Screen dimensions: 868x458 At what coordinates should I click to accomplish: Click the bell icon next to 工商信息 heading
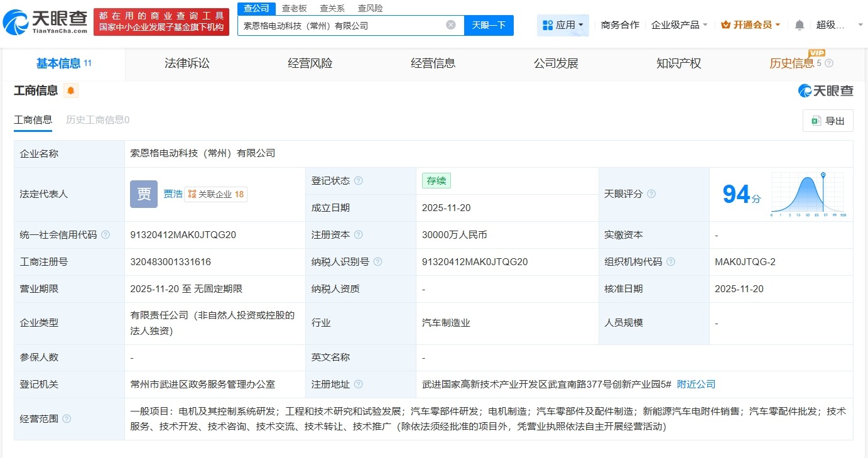(70, 91)
